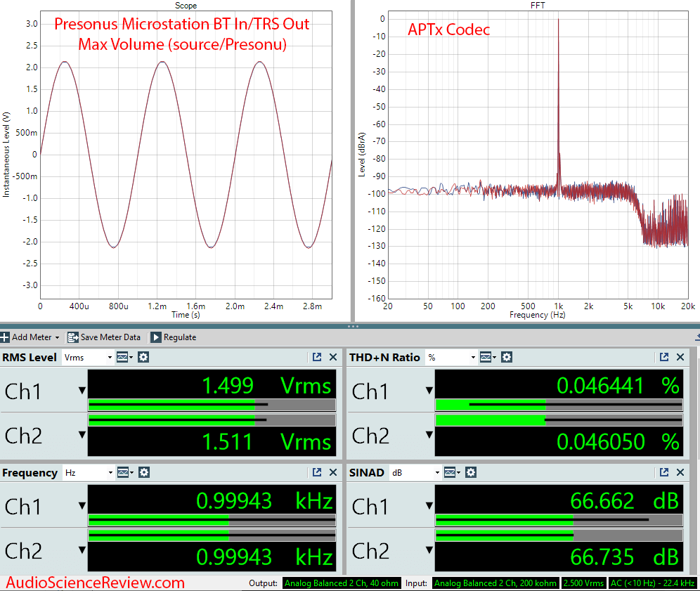Close the RMS Level meter
The width and height of the screenshot is (700, 591).
pos(333,357)
